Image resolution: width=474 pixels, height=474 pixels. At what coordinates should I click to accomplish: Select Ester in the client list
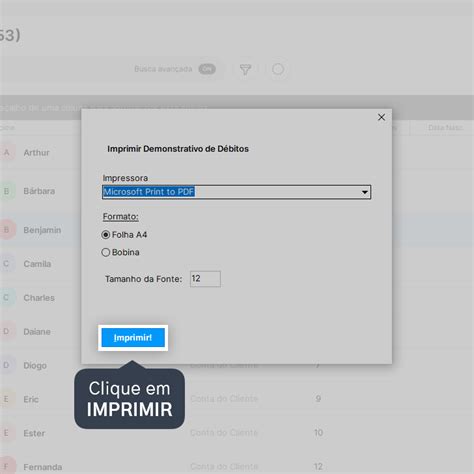tap(34, 433)
